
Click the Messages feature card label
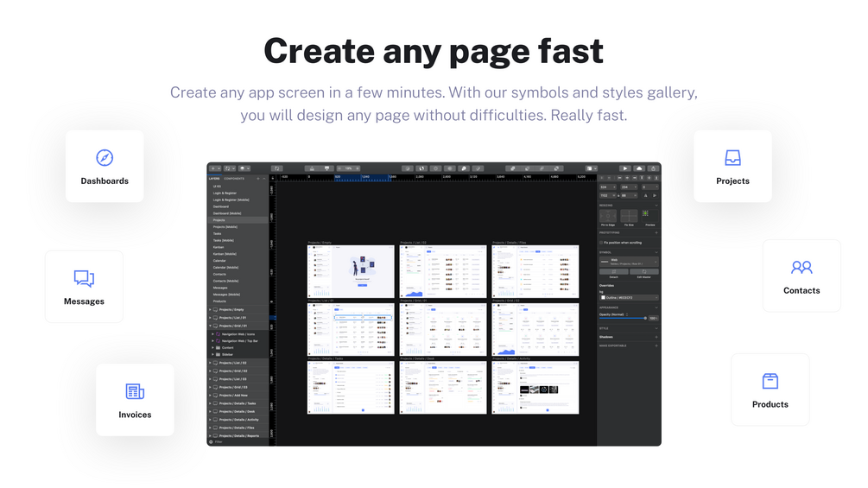click(84, 301)
